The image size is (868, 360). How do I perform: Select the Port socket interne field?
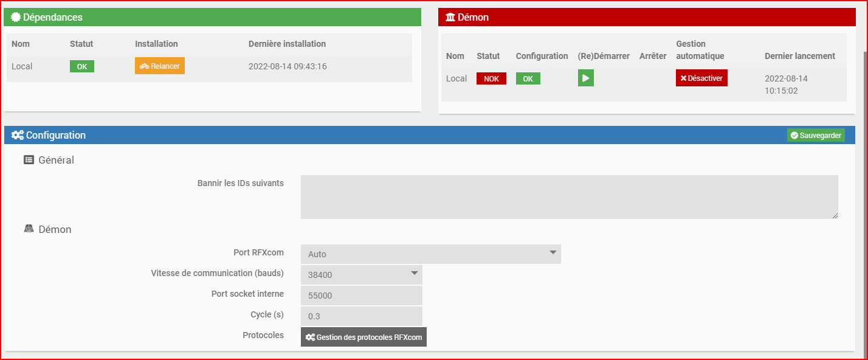coord(361,295)
